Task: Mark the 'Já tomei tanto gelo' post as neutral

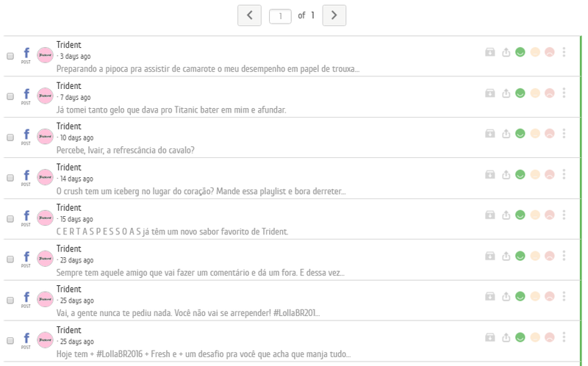Action: [535, 93]
